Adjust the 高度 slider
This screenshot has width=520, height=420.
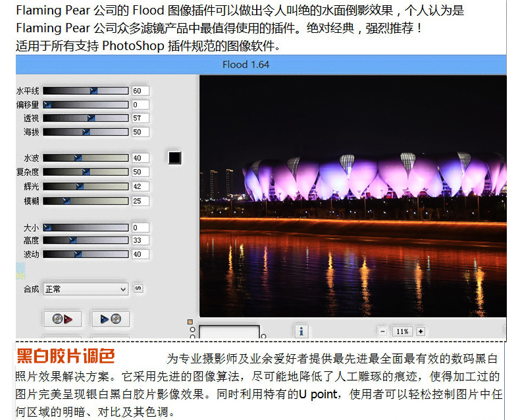point(86,240)
